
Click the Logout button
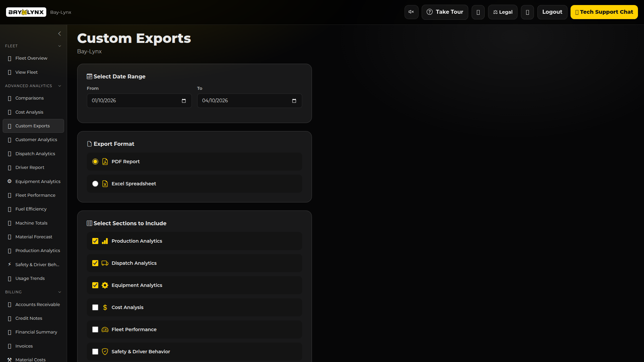pos(552,12)
